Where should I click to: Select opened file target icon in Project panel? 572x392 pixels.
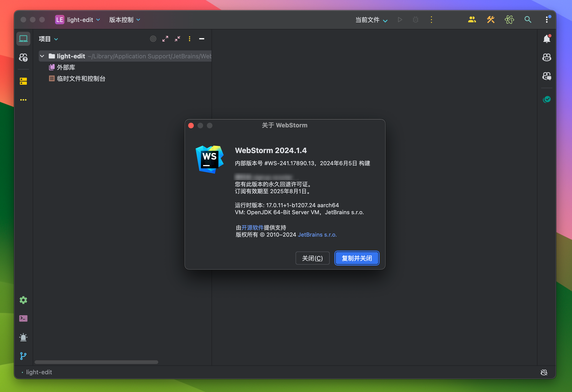pos(153,39)
